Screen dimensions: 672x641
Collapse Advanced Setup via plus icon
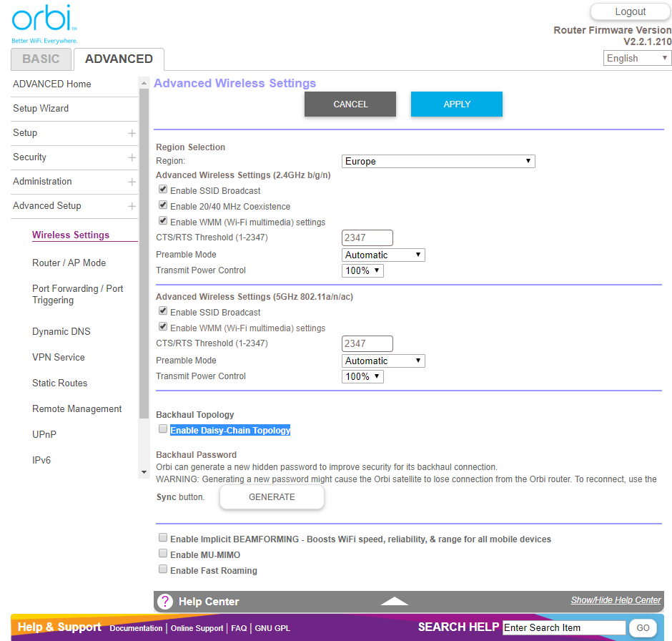tap(132, 207)
